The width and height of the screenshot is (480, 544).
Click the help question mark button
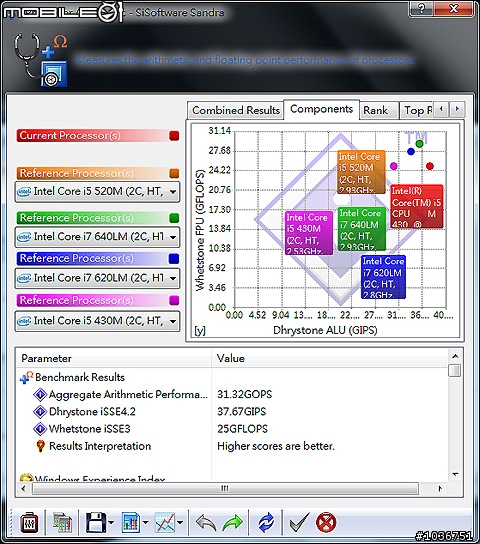point(421,8)
